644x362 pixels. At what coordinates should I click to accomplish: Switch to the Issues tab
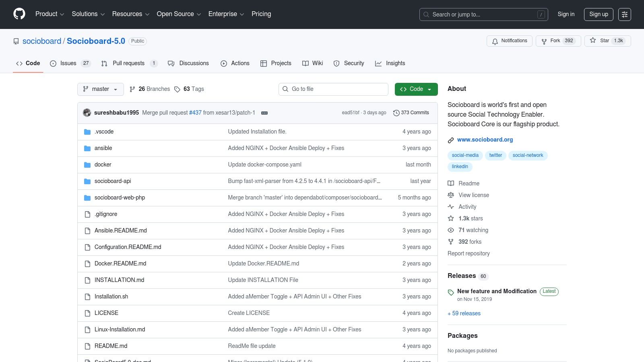(x=70, y=64)
